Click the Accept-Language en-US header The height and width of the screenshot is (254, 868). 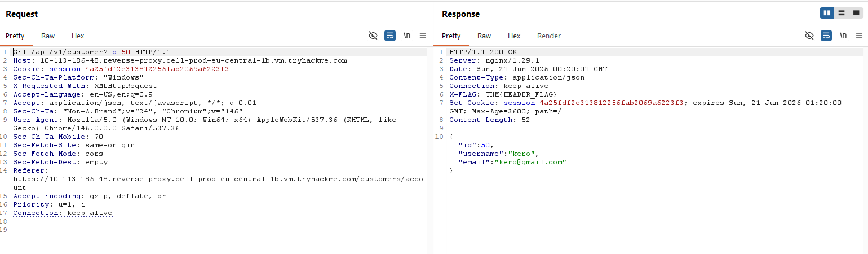pos(83,94)
